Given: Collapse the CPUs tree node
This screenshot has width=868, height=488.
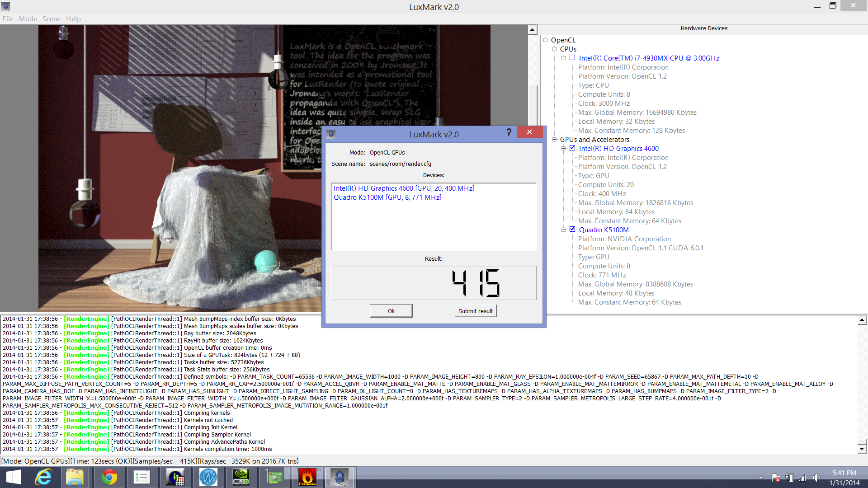Looking at the screenshot, I should [554, 49].
